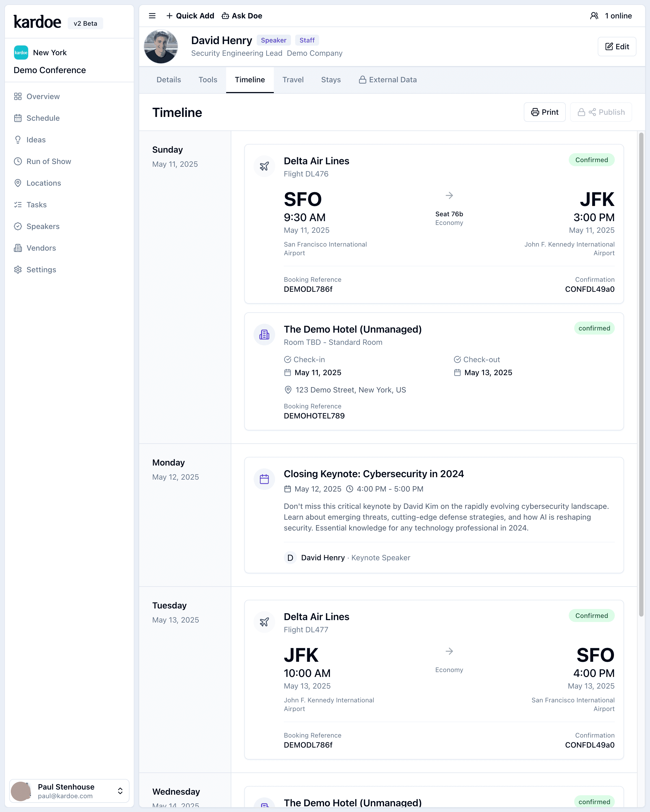Click the Confirmed badge on flight DL477
The width and height of the screenshot is (650, 812).
click(591, 615)
